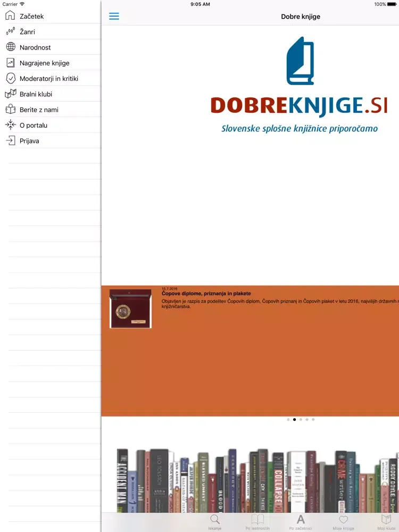Tap the Leo Tolstoy book spine
The width and height of the screenshot is (399, 532).
click(x=159, y=480)
